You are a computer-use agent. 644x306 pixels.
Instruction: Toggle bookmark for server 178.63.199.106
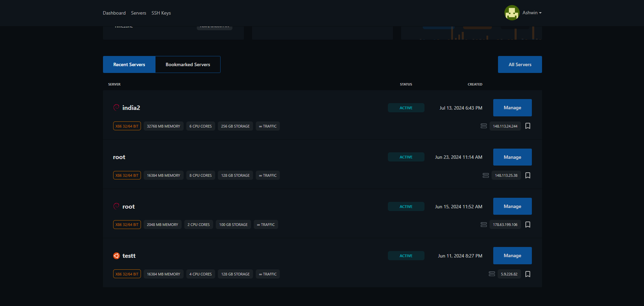click(527, 225)
